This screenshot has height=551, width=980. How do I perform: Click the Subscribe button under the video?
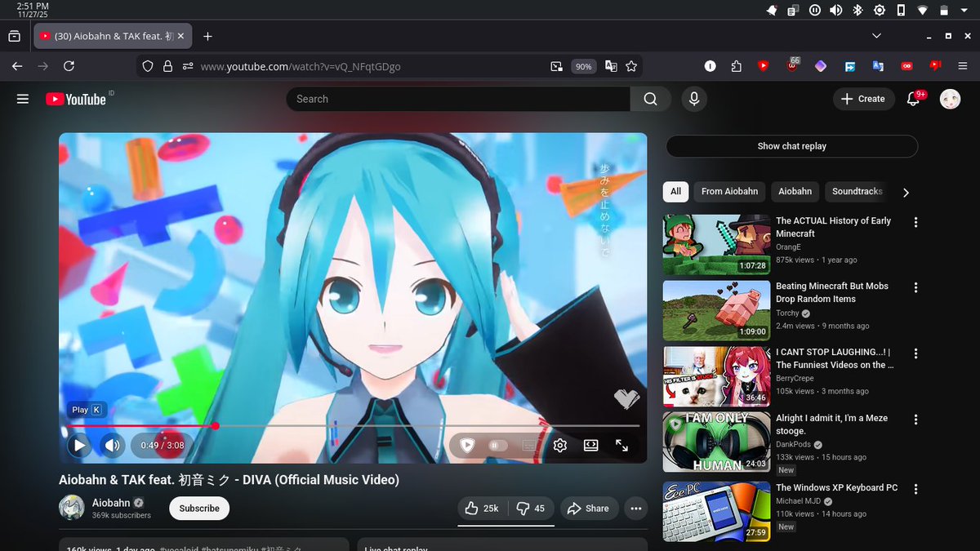click(198, 508)
